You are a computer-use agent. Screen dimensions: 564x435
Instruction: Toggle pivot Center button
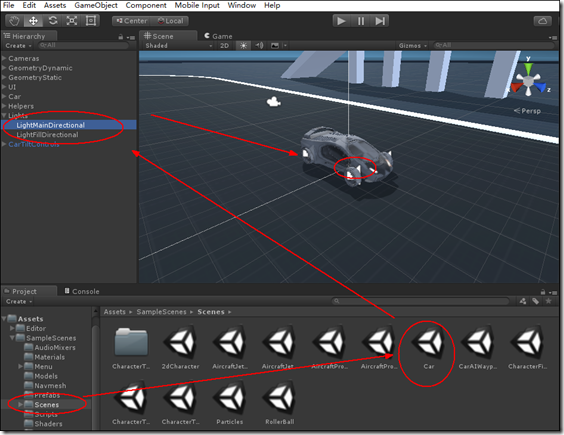click(x=132, y=21)
